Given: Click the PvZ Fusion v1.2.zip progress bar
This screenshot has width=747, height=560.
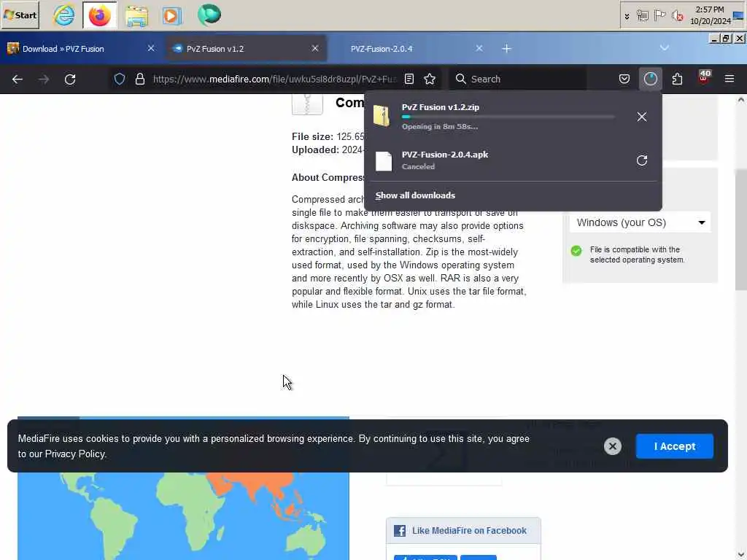Looking at the screenshot, I should tap(508, 117).
